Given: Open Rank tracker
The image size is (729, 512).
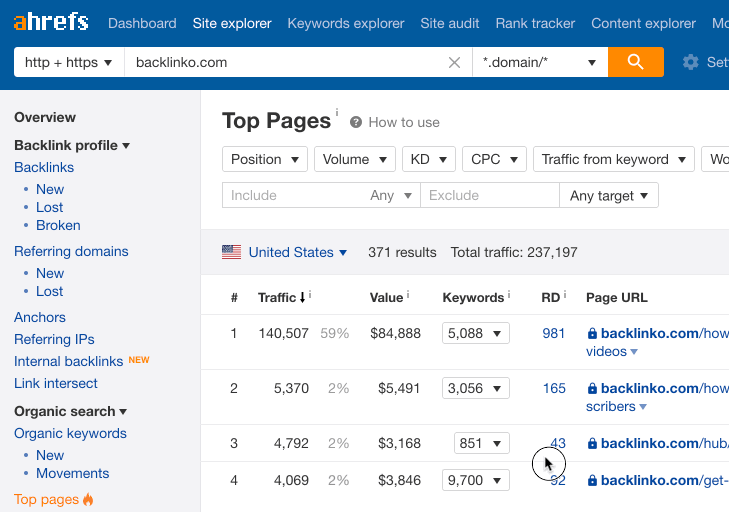Looking at the screenshot, I should (535, 23).
